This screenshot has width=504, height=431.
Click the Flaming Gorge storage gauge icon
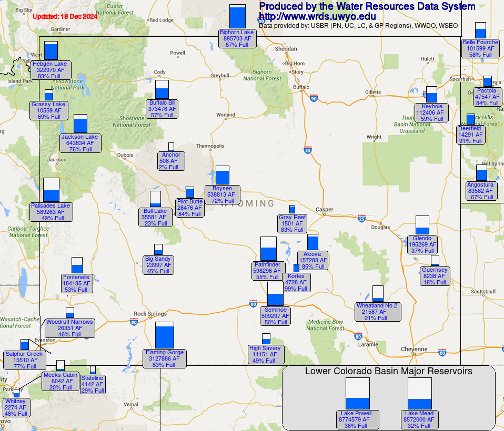[165, 334]
